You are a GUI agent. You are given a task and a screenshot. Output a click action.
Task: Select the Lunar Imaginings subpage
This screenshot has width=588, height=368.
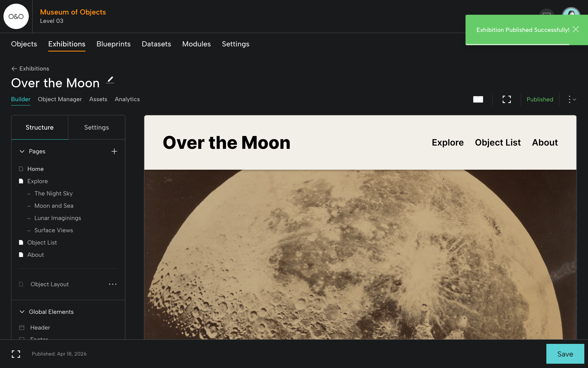[58, 218]
